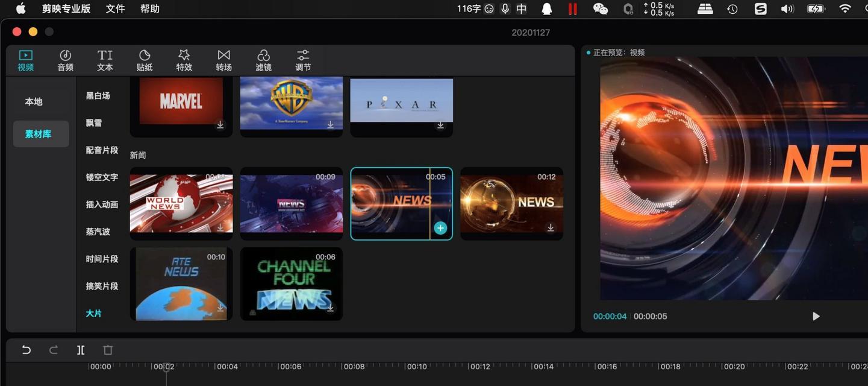Open the 时间片段 category
The width and height of the screenshot is (868, 386).
click(102, 259)
